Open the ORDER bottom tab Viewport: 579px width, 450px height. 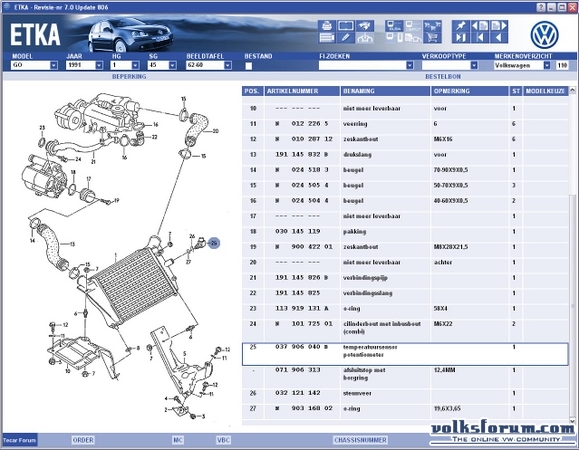pos(83,440)
